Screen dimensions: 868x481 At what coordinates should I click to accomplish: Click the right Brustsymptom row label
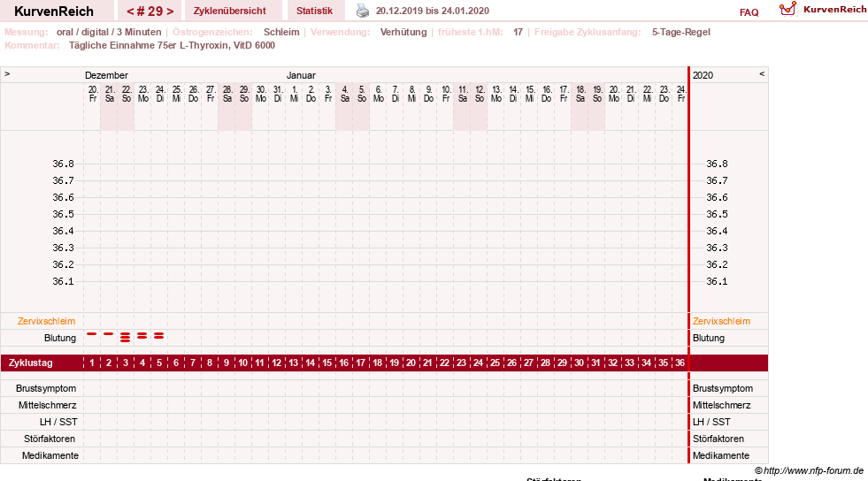tap(722, 388)
